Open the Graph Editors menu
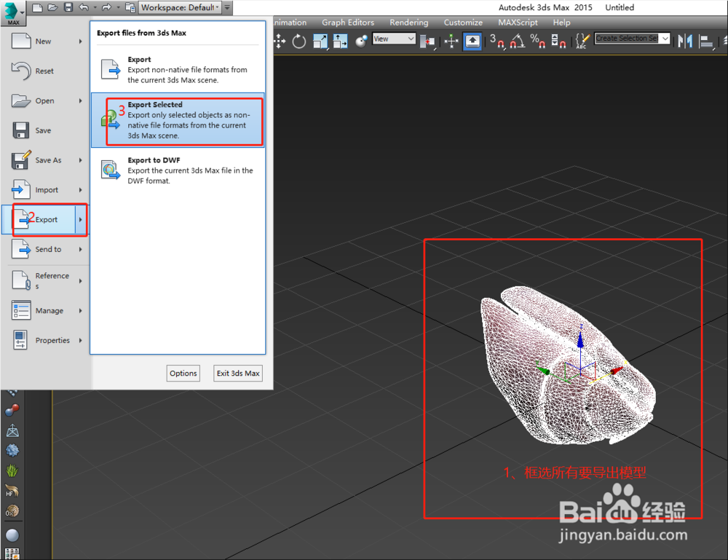Image resolution: width=728 pixels, height=560 pixels. 348,23
